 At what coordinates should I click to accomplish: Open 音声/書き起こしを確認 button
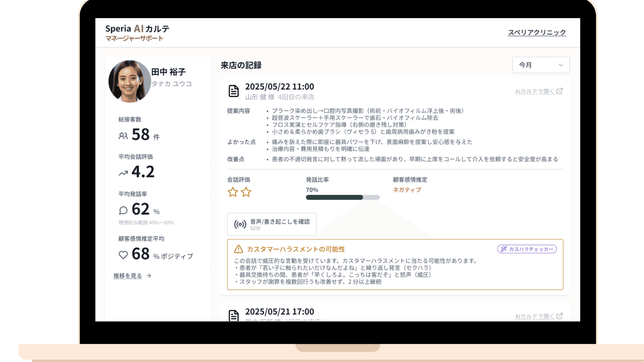[272, 224]
